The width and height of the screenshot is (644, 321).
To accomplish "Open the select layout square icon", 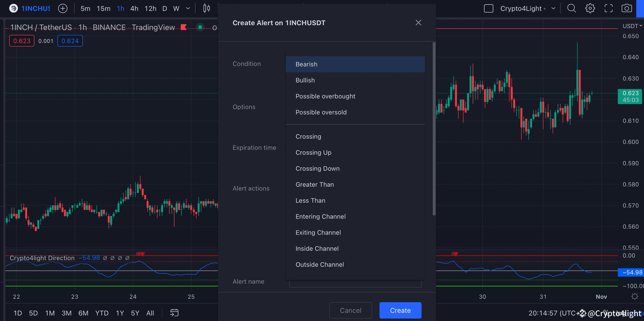I will 488,8.
